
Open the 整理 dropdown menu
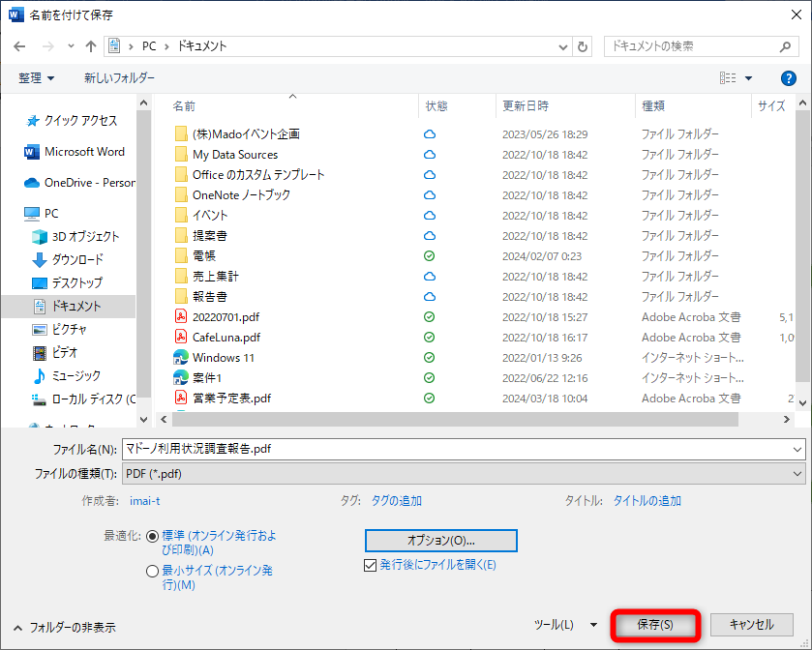click(36, 78)
